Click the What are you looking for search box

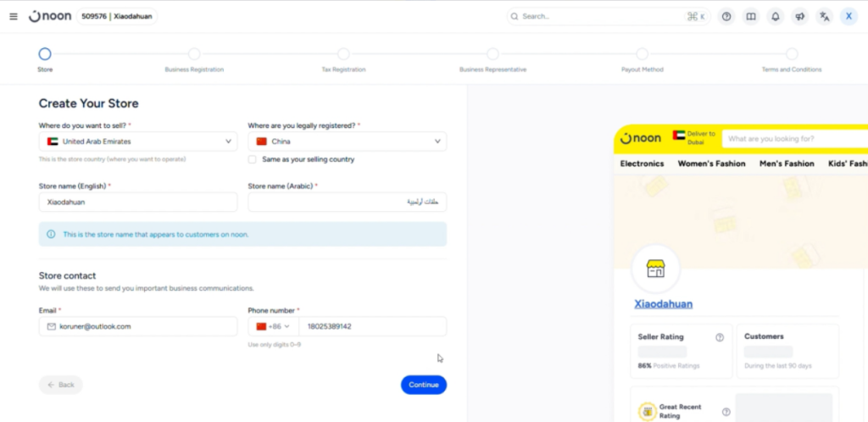coord(795,139)
